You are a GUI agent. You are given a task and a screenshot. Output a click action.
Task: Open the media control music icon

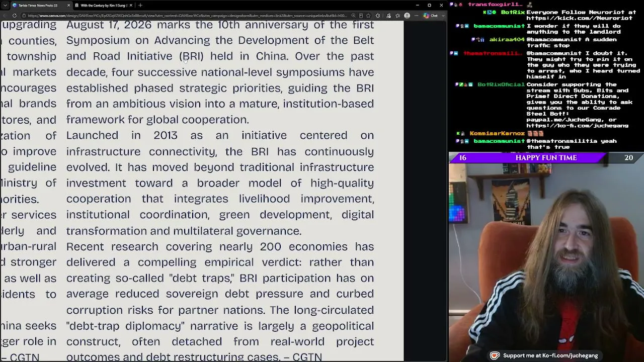point(388,16)
